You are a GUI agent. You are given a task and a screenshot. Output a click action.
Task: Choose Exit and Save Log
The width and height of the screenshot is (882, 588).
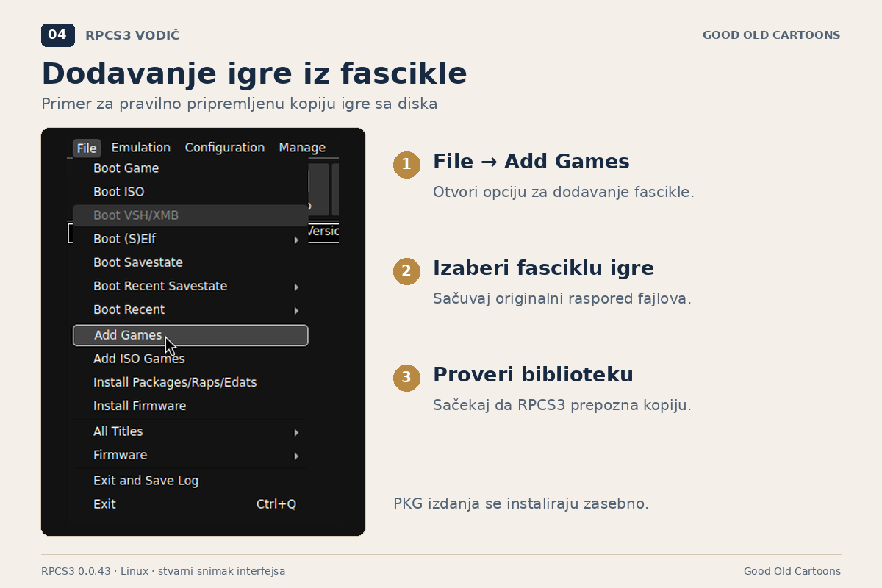coord(190,481)
